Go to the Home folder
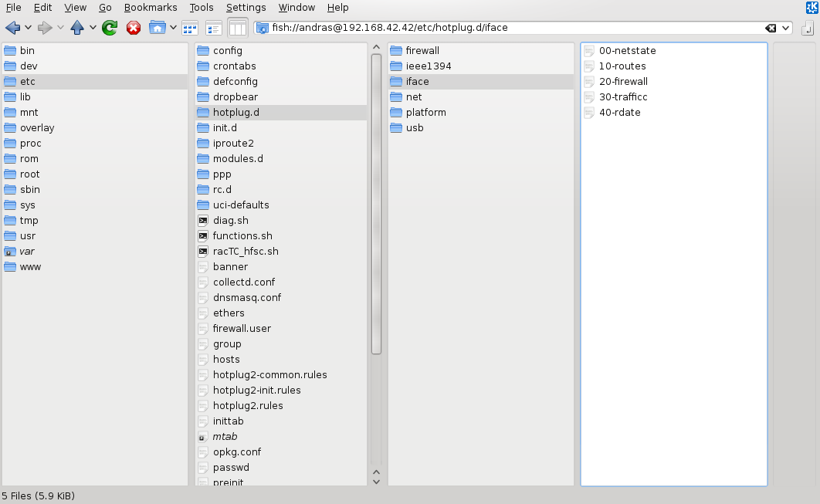Viewport: 820px width, 504px height. (158, 28)
